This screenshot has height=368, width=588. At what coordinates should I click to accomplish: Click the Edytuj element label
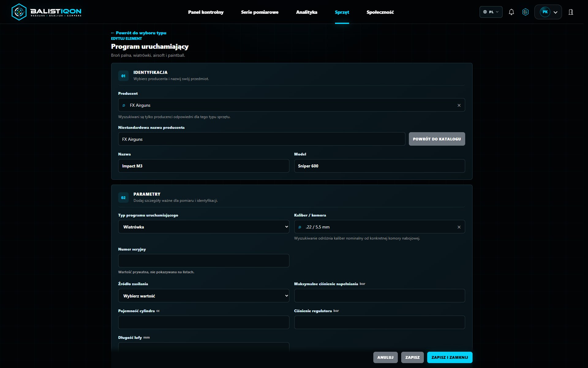[126, 39]
